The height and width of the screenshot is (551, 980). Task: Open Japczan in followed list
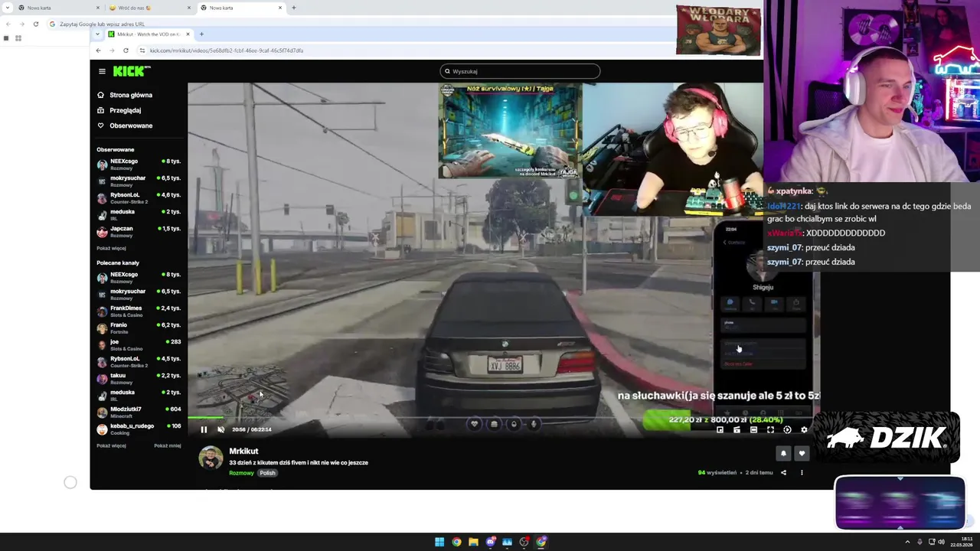click(139, 232)
